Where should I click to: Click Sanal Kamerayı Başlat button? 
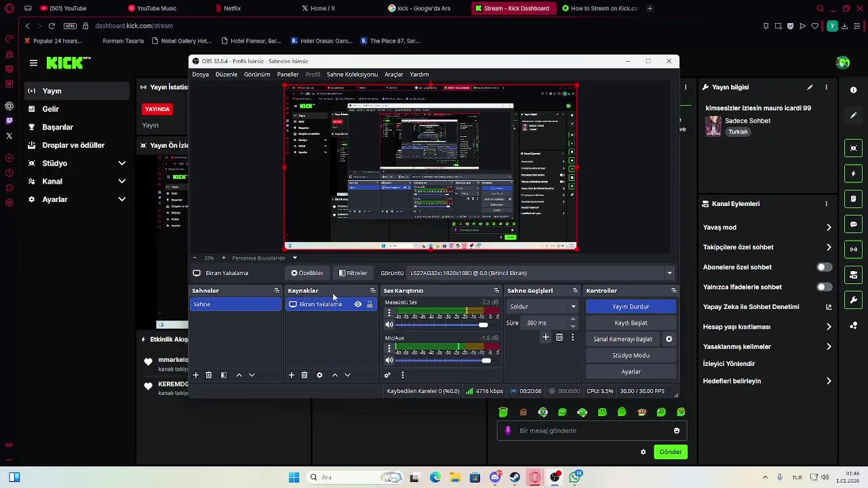[x=623, y=339]
